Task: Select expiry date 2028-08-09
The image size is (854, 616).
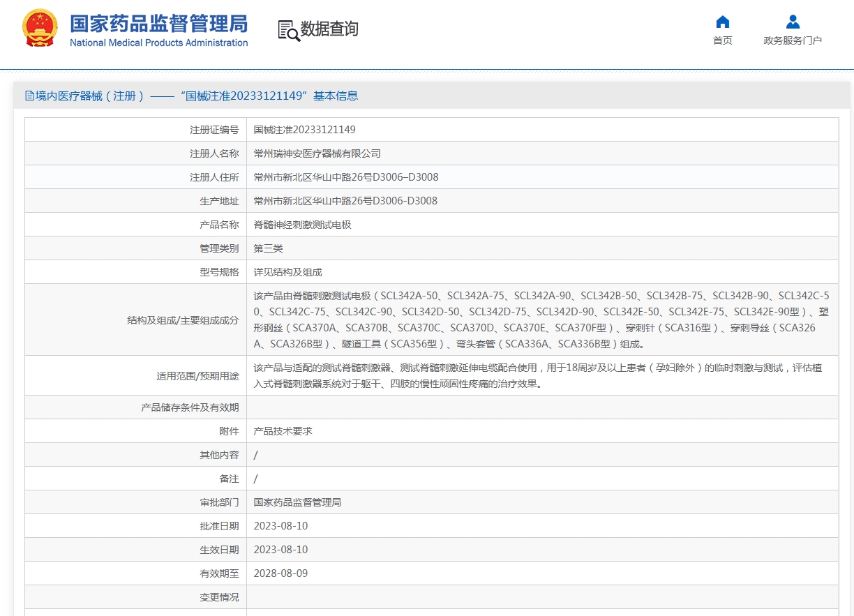Action: point(280,573)
